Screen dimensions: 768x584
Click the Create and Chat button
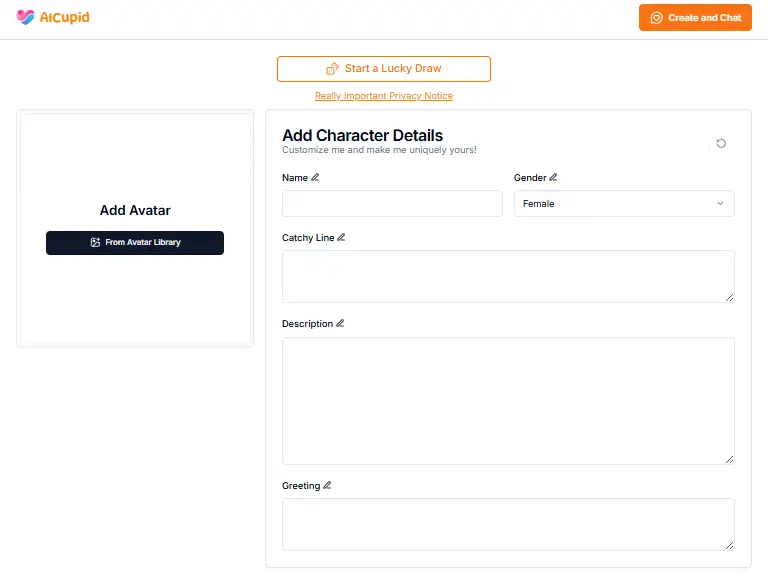click(x=695, y=18)
